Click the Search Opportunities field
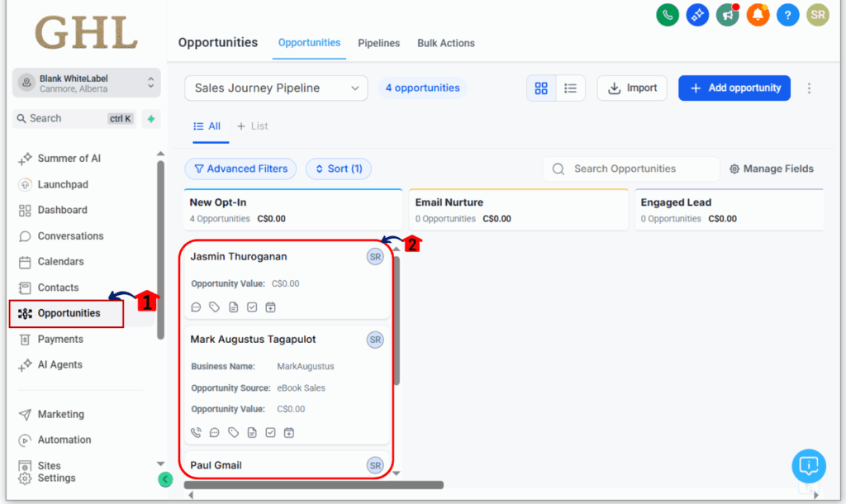The height and width of the screenshot is (504, 846). (x=631, y=169)
